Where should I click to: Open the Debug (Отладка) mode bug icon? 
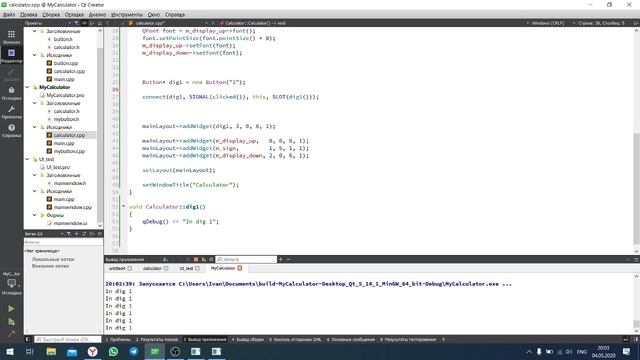[11, 93]
